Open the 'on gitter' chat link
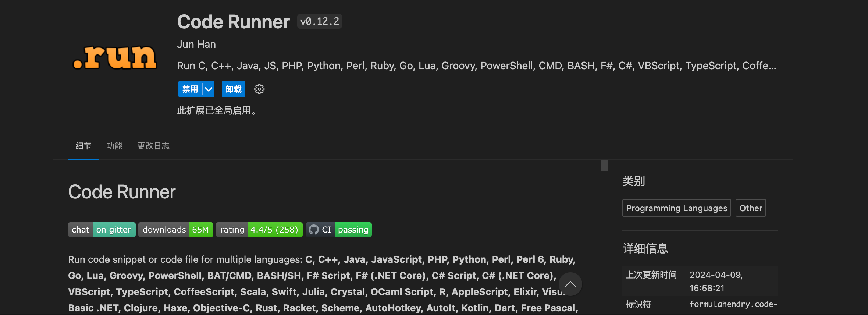The width and height of the screenshot is (868, 315). click(x=114, y=229)
